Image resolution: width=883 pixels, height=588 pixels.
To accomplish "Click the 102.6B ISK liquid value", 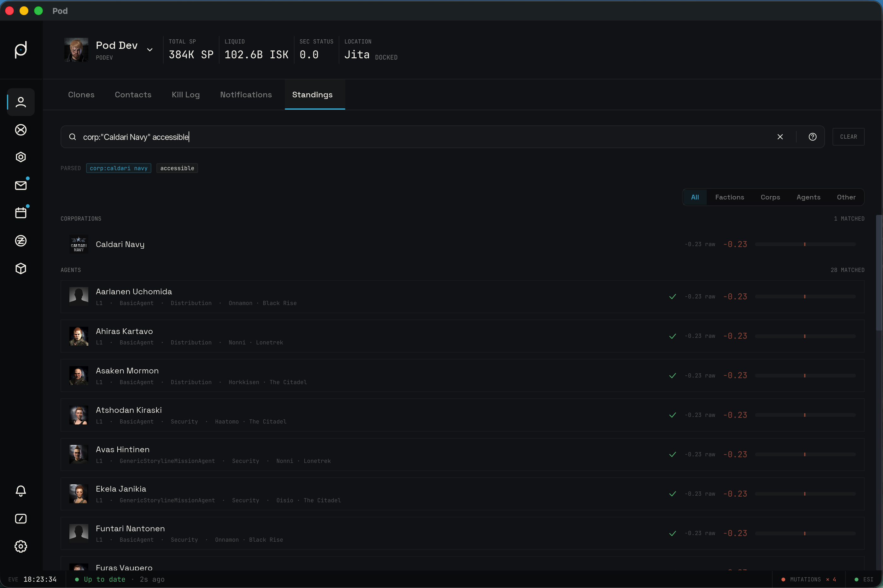I will [256, 55].
